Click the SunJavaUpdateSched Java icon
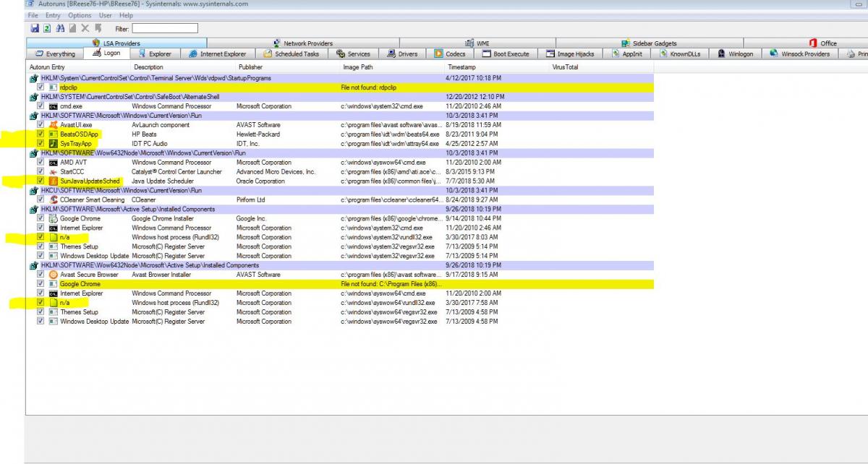This screenshot has height=464, width=868. (x=53, y=181)
